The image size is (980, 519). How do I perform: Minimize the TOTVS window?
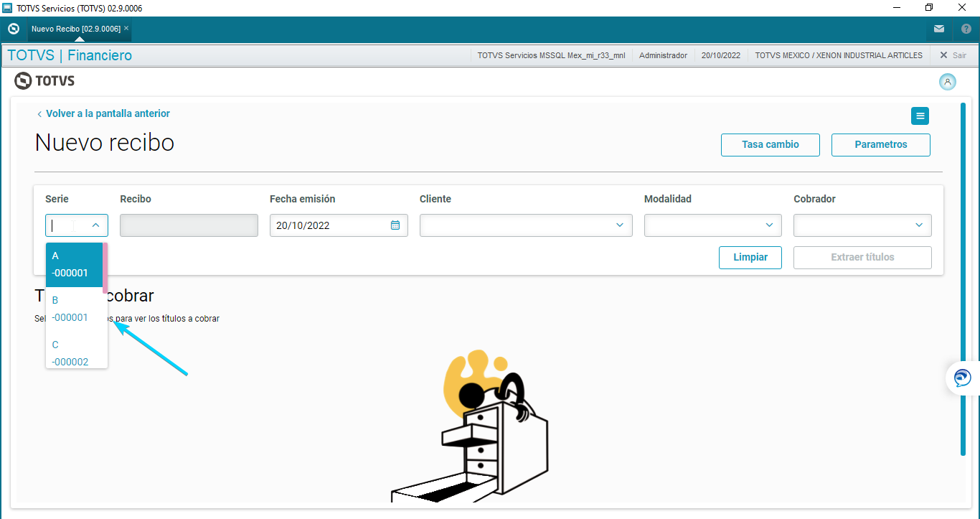[x=896, y=7]
